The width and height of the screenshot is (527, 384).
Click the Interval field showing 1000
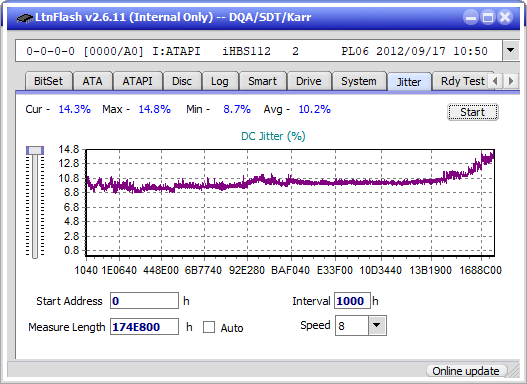point(352,301)
